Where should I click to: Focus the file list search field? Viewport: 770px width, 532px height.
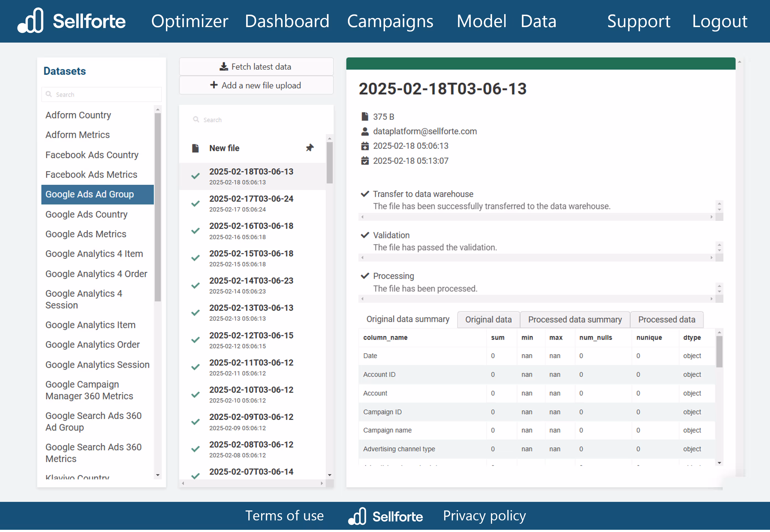pos(256,119)
